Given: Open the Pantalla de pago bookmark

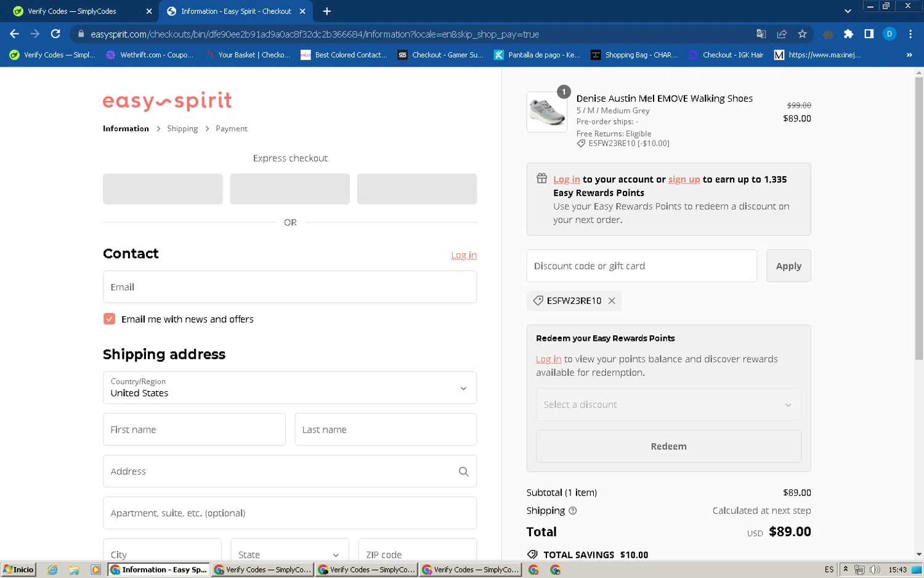Looking at the screenshot, I should [x=537, y=55].
